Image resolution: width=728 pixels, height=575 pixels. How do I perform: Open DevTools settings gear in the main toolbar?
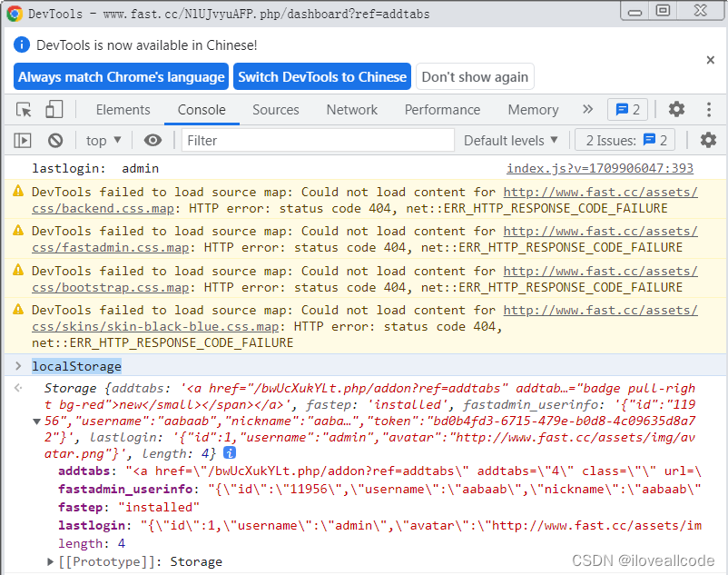[x=676, y=109]
